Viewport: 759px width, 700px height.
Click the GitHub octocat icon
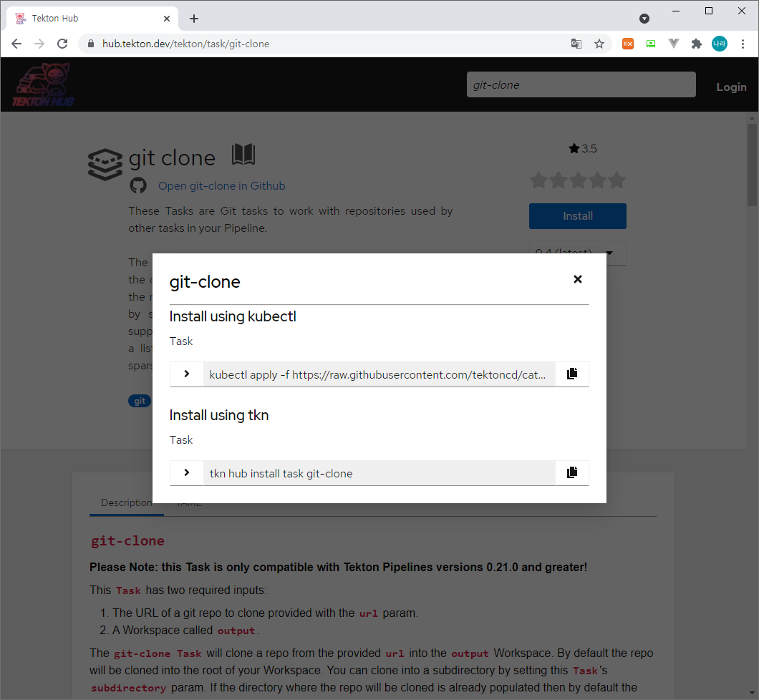[x=138, y=185]
